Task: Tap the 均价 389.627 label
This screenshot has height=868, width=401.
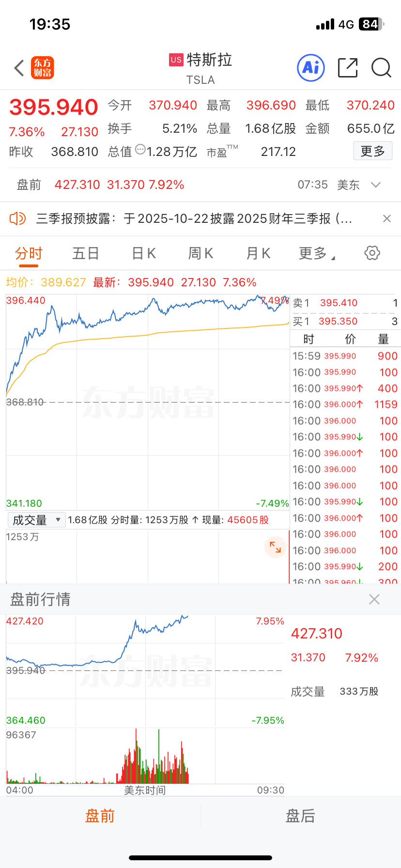Action: [x=46, y=282]
